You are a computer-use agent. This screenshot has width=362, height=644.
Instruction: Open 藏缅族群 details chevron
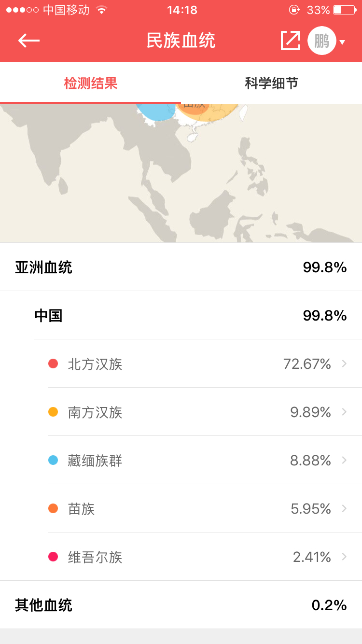point(344,460)
